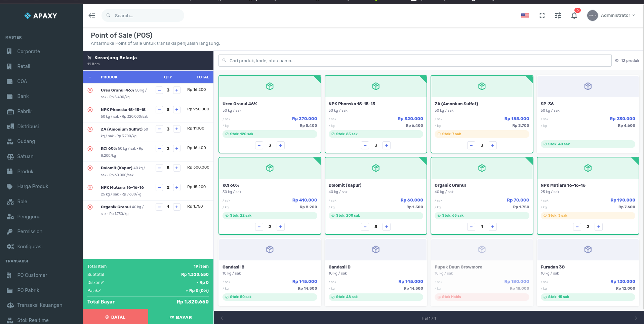Decrease NPK Phonska 15-15-15 quantity in cart
The width and height of the screenshot is (644, 324).
click(159, 110)
